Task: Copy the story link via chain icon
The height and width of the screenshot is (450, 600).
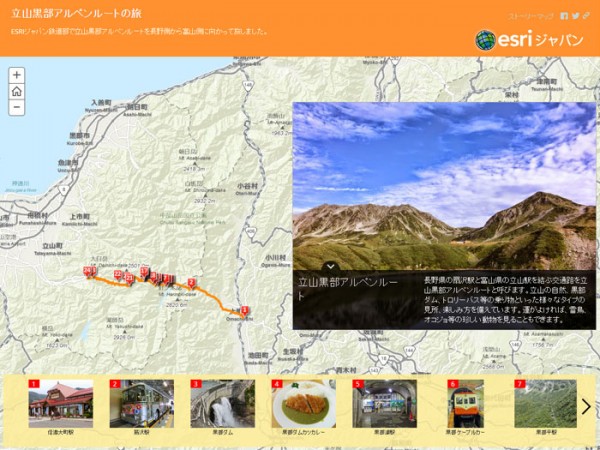Action: (x=586, y=16)
